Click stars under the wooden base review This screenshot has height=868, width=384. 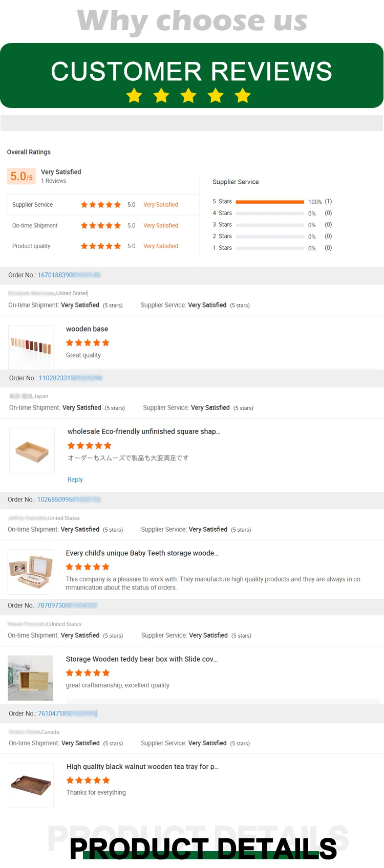coord(88,343)
